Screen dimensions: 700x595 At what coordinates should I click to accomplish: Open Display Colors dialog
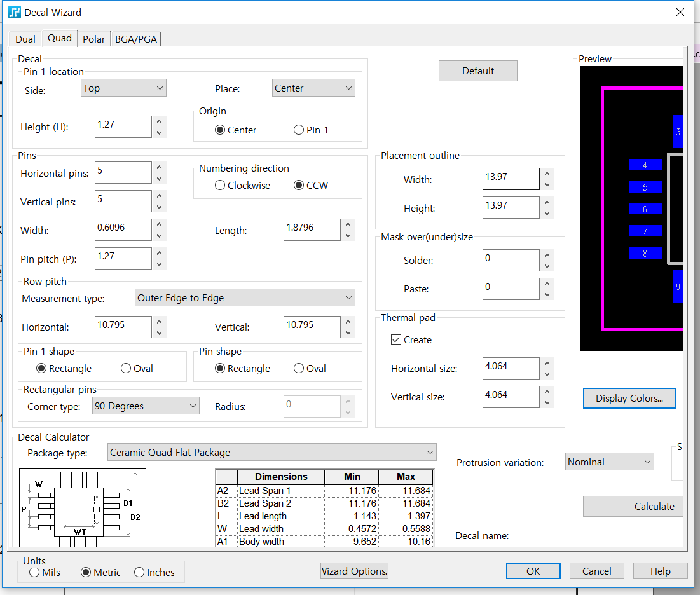tap(629, 399)
